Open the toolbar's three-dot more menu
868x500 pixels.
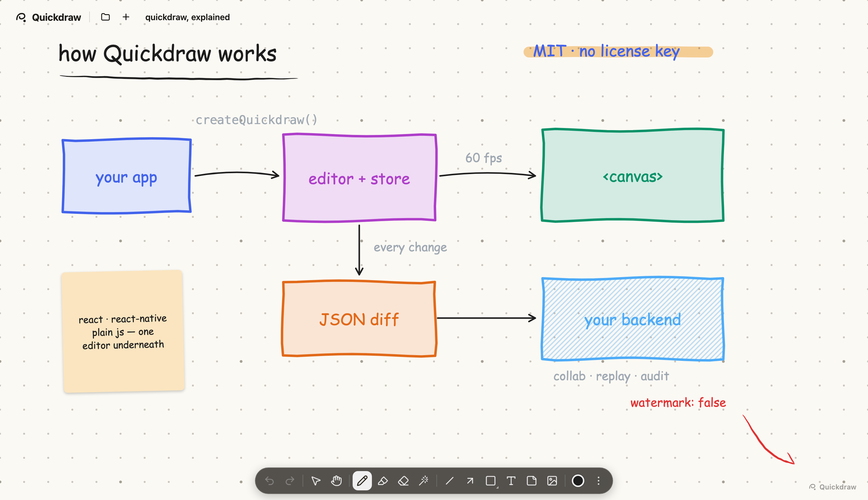click(x=599, y=481)
